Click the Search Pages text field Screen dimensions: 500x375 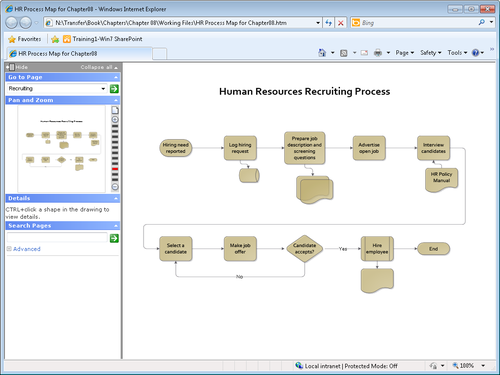(x=57, y=238)
